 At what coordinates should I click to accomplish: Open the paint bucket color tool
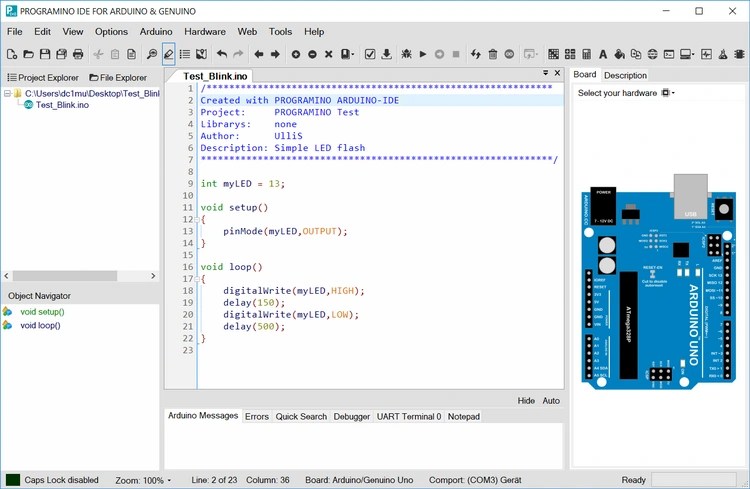pyautogui.click(x=619, y=54)
